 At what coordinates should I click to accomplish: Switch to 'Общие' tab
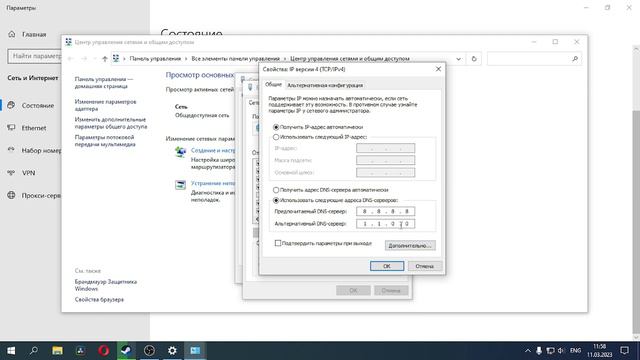click(273, 84)
